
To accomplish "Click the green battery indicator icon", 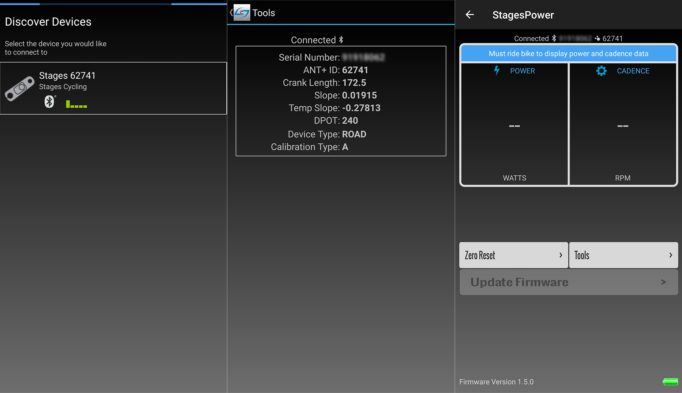I will [670, 382].
